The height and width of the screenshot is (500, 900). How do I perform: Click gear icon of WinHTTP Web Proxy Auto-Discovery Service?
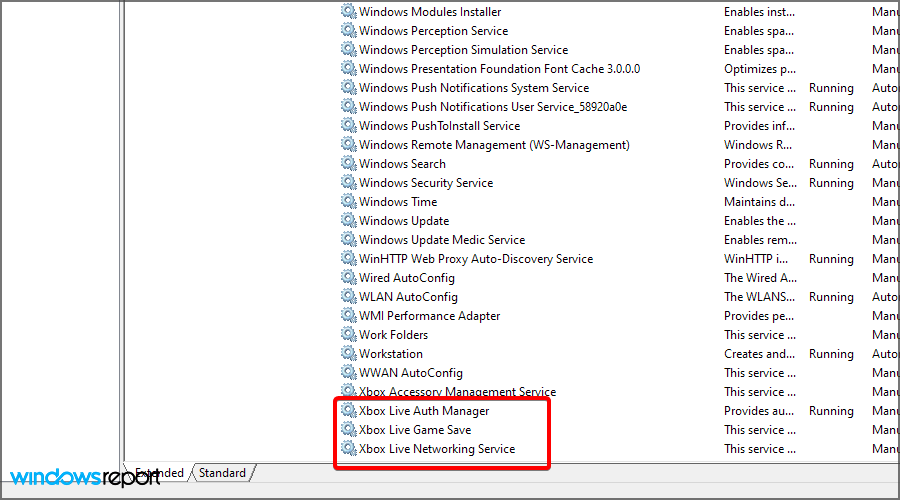tap(348, 258)
